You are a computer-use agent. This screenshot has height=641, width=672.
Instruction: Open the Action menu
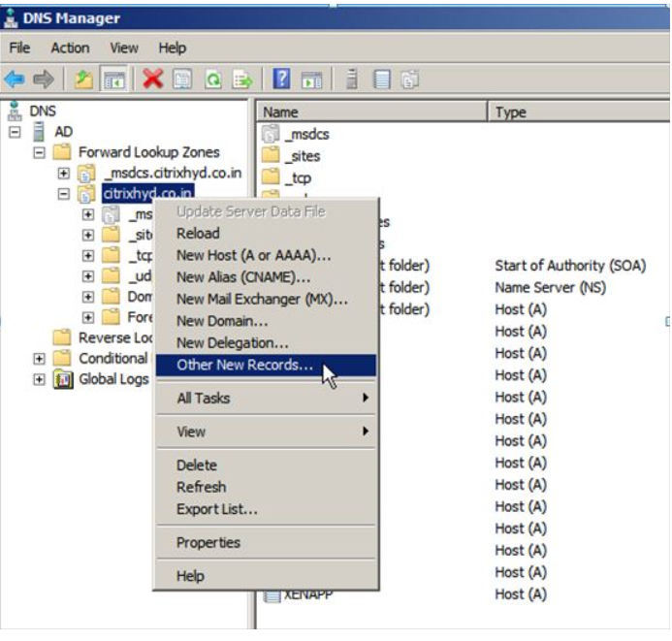click(70, 48)
